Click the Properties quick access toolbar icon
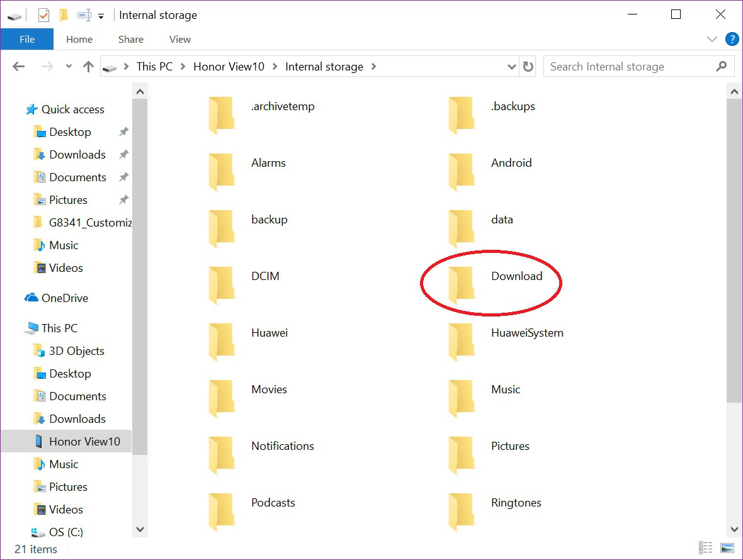The height and width of the screenshot is (560, 743). (x=43, y=15)
